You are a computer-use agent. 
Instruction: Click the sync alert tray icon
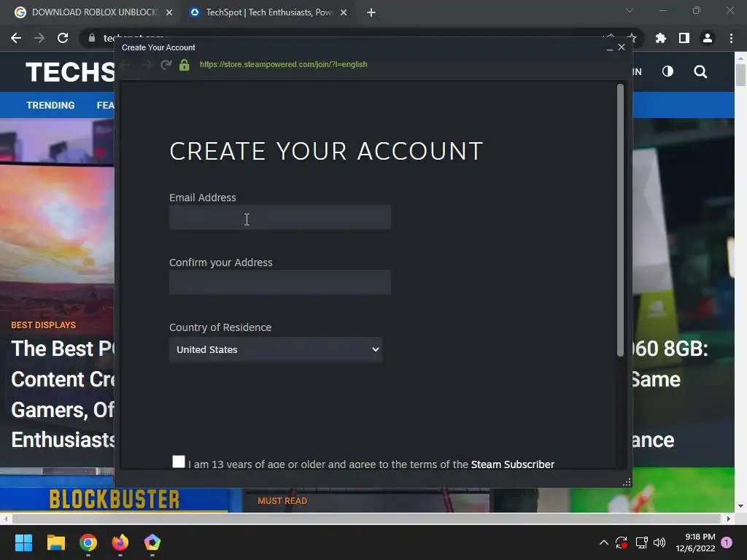[622, 542]
